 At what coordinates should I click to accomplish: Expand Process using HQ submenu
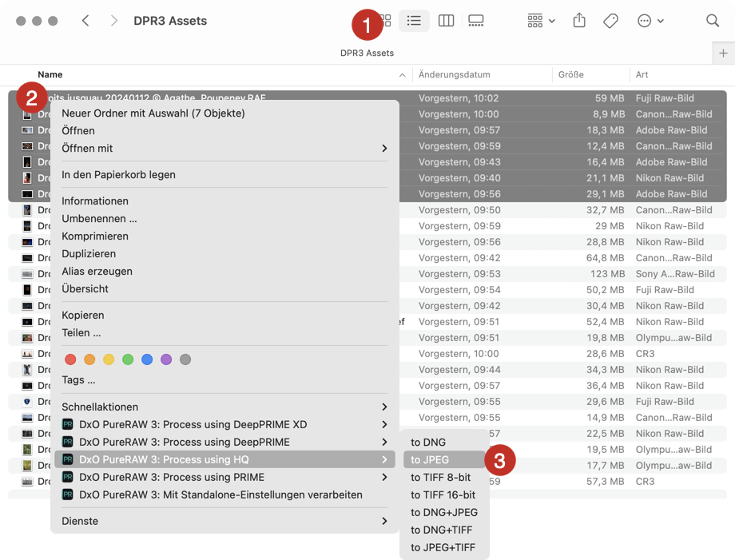(224, 459)
